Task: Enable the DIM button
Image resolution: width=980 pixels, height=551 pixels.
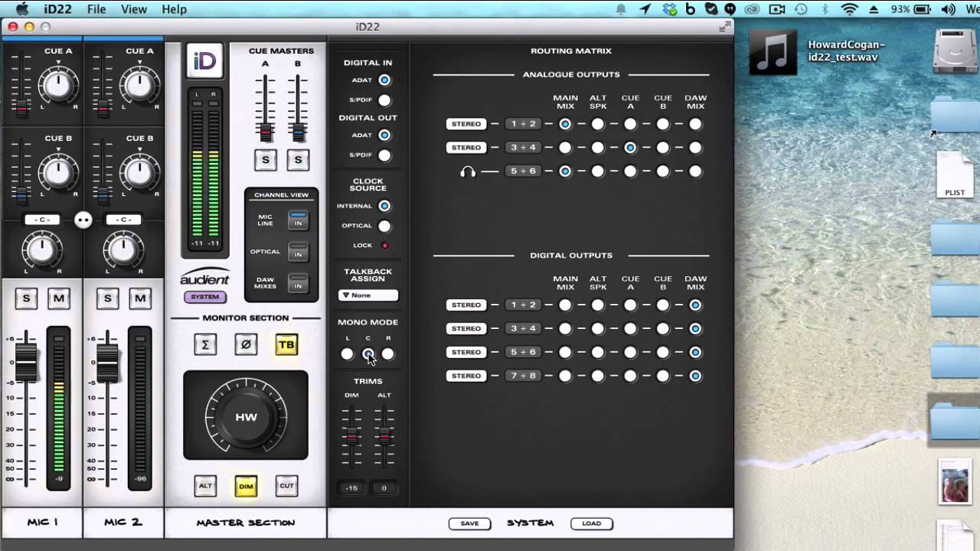Action: 246,486
